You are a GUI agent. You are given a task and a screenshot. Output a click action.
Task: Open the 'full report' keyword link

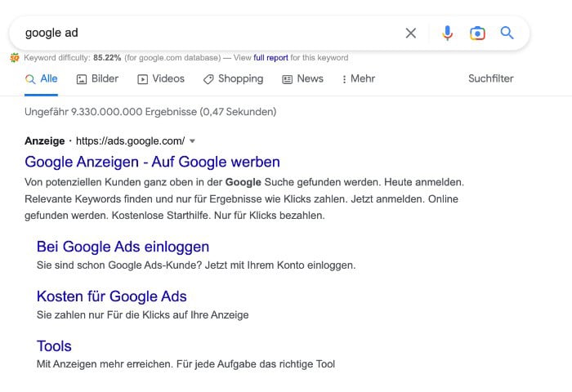click(x=270, y=58)
